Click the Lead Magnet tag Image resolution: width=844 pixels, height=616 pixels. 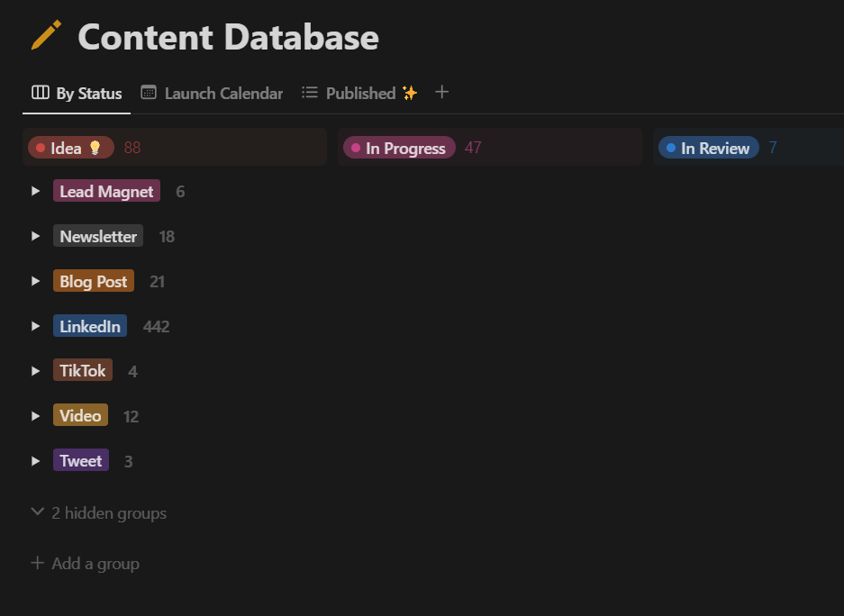[106, 191]
